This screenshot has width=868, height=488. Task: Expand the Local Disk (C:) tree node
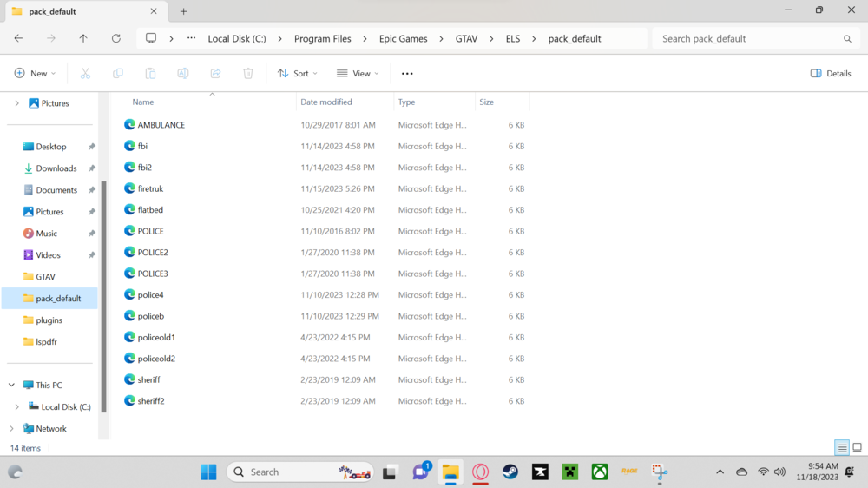coord(16,406)
